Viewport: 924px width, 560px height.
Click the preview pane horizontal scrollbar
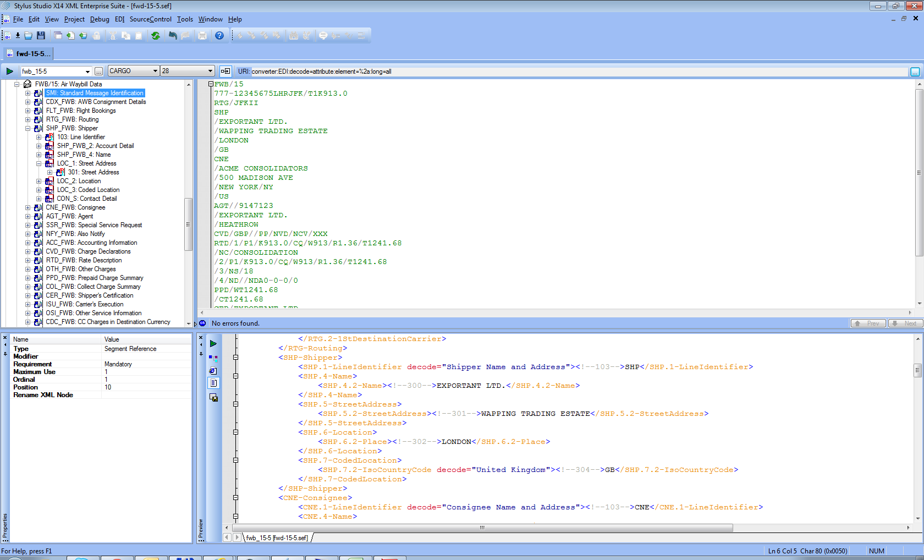pos(482,528)
